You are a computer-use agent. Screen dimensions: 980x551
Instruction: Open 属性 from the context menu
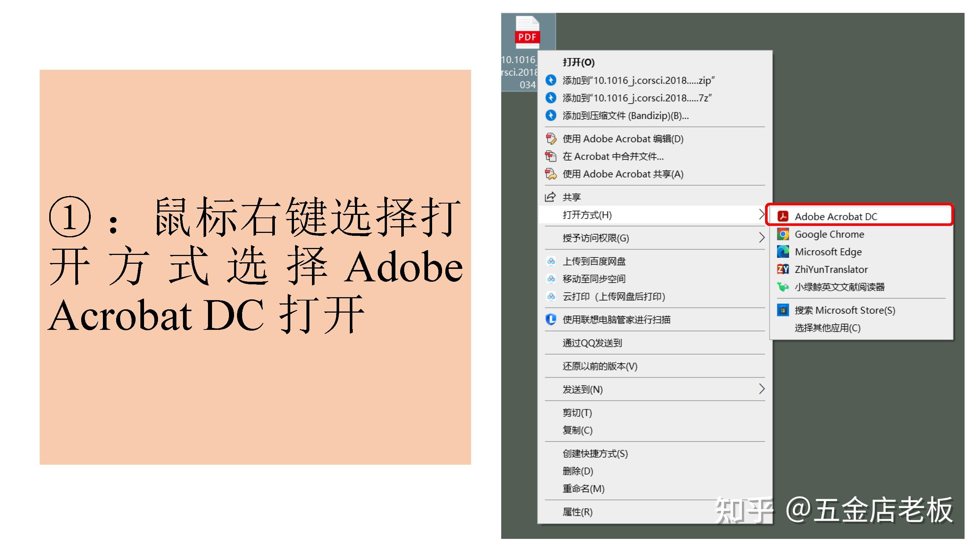point(576,511)
